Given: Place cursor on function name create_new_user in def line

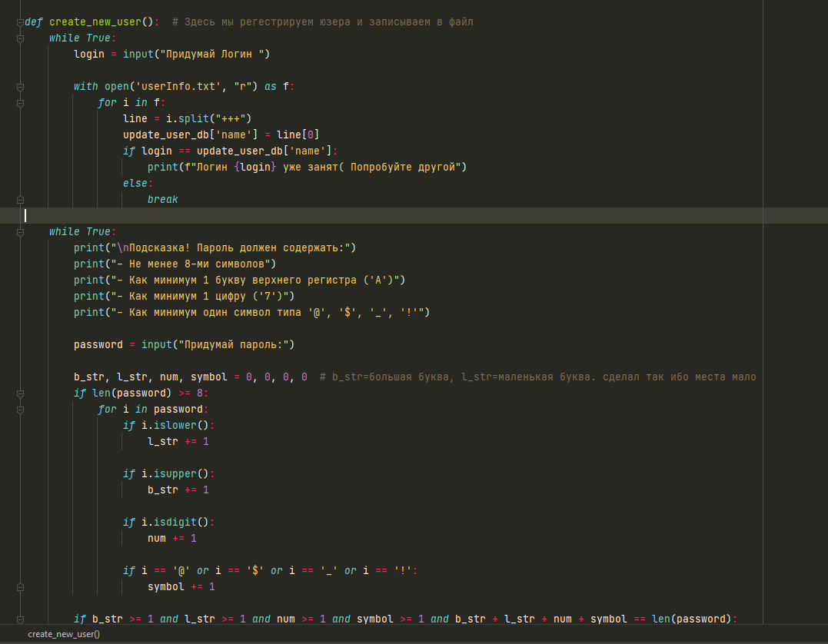Looking at the screenshot, I should [95, 22].
